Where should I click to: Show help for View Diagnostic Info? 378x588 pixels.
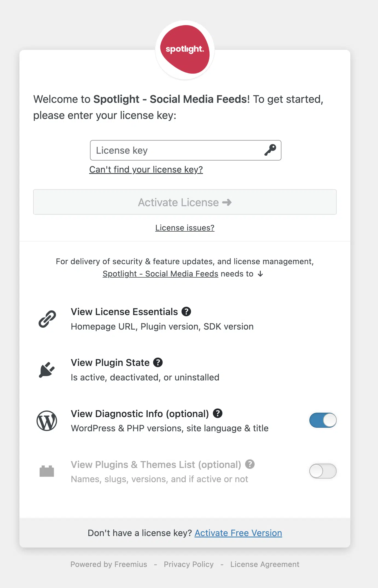pyautogui.click(x=218, y=413)
